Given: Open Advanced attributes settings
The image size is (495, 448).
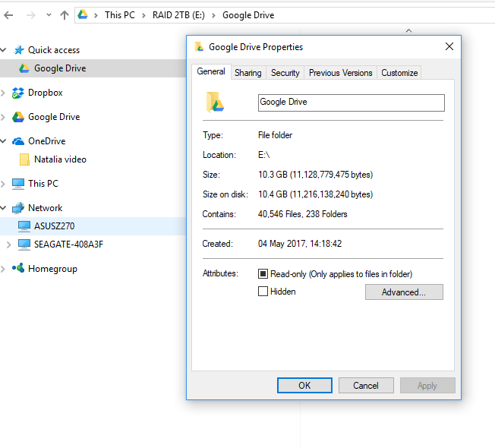Looking at the screenshot, I should (x=404, y=292).
